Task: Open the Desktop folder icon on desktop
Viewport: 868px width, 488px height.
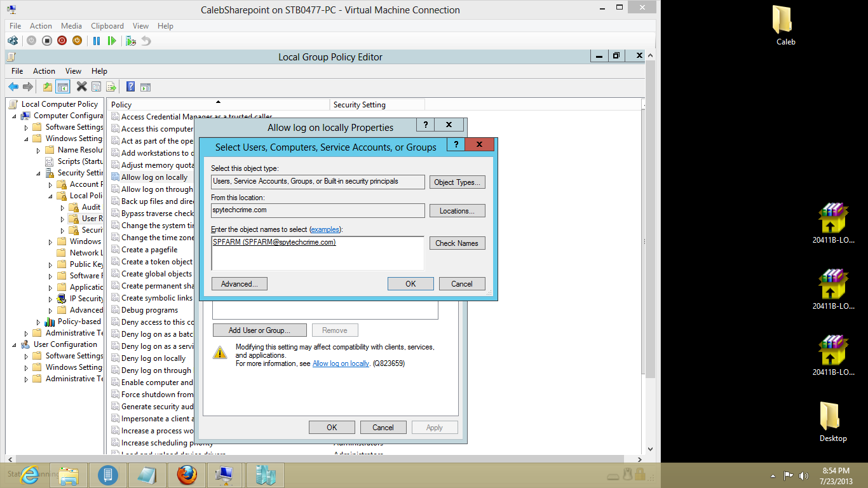Action: tap(832, 422)
